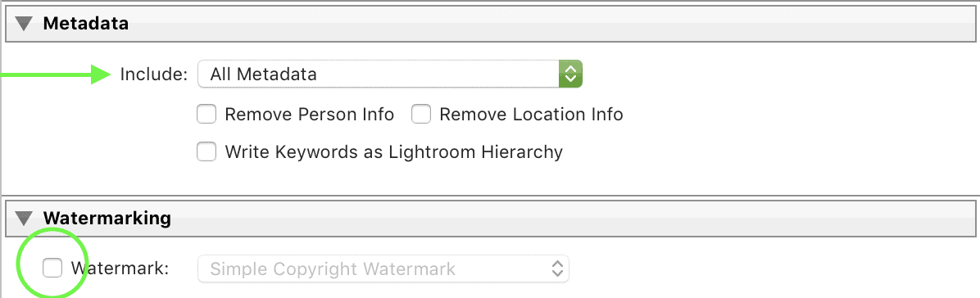980x298 pixels.
Task: Enable the Remove Location Info checkbox
Action: pyautogui.click(x=421, y=115)
